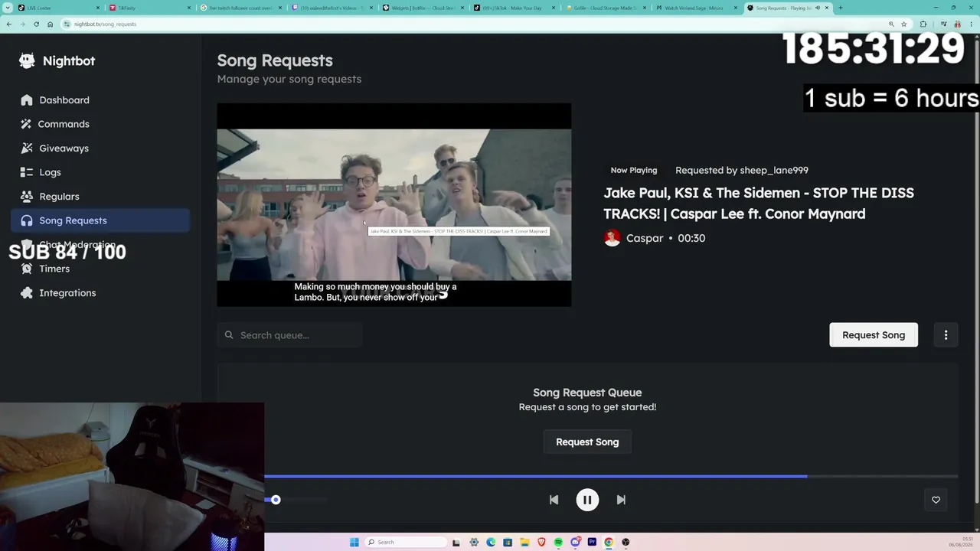Screen dimensions: 980x551
Task: Open OBS Studio from the taskbar
Action: click(x=626, y=542)
